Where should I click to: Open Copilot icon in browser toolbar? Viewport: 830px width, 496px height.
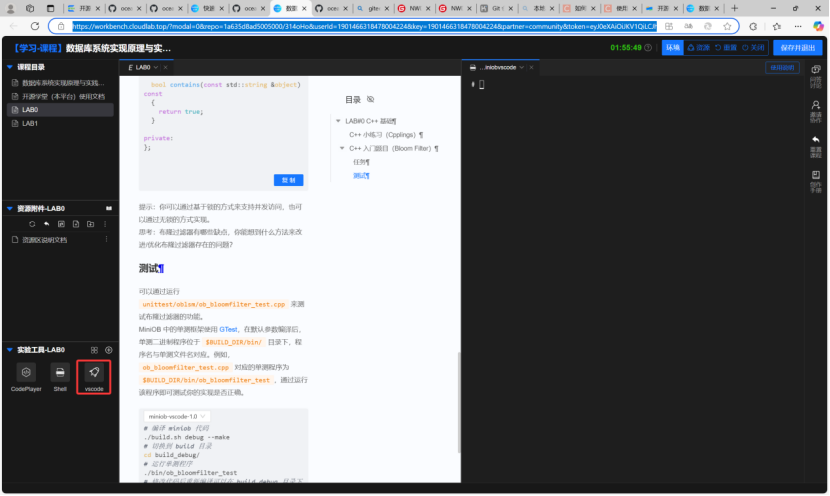pyautogui.click(x=818, y=26)
